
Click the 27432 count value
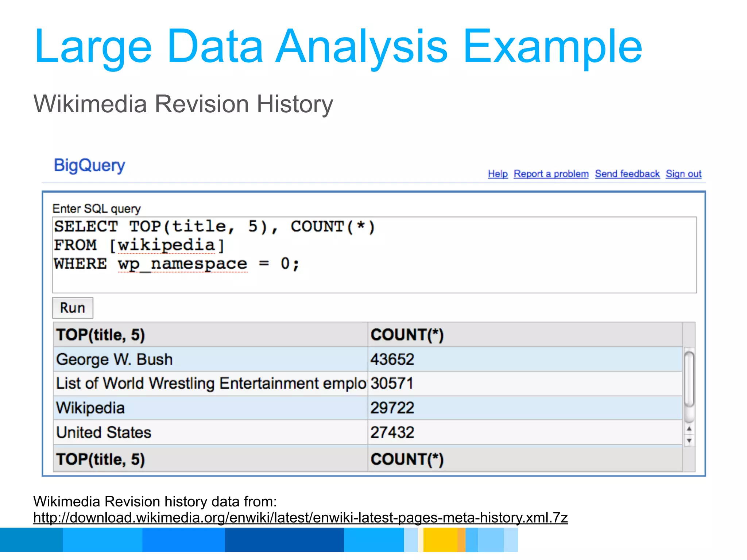(392, 433)
